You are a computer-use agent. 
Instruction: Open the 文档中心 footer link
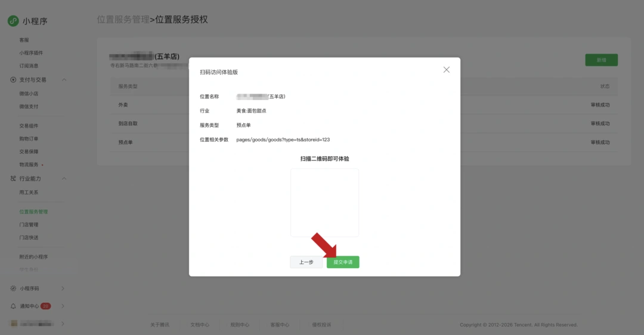[x=200, y=325]
